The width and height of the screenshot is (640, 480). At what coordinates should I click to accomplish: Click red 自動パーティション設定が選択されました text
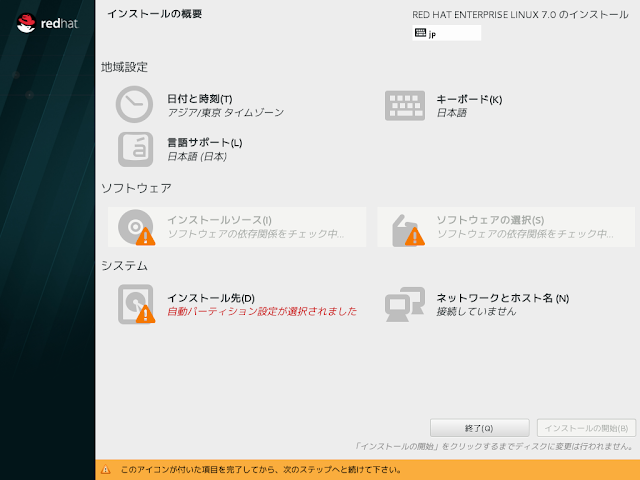(262, 311)
